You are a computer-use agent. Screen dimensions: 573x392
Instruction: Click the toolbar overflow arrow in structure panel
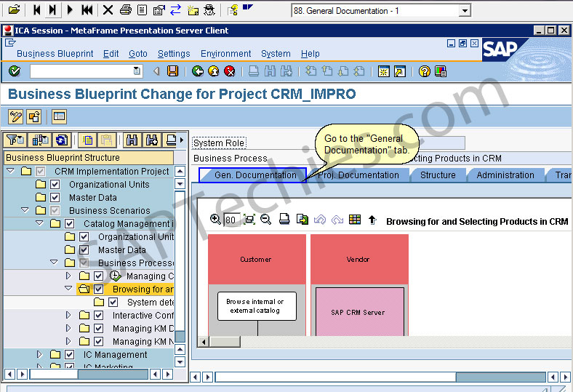pyautogui.click(x=182, y=140)
